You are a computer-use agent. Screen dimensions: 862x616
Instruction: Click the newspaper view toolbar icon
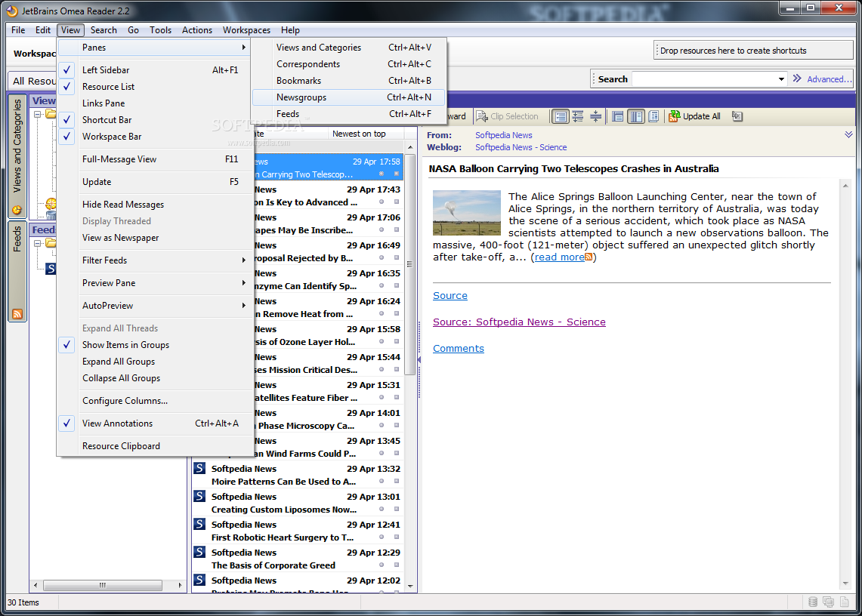tap(653, 116)
